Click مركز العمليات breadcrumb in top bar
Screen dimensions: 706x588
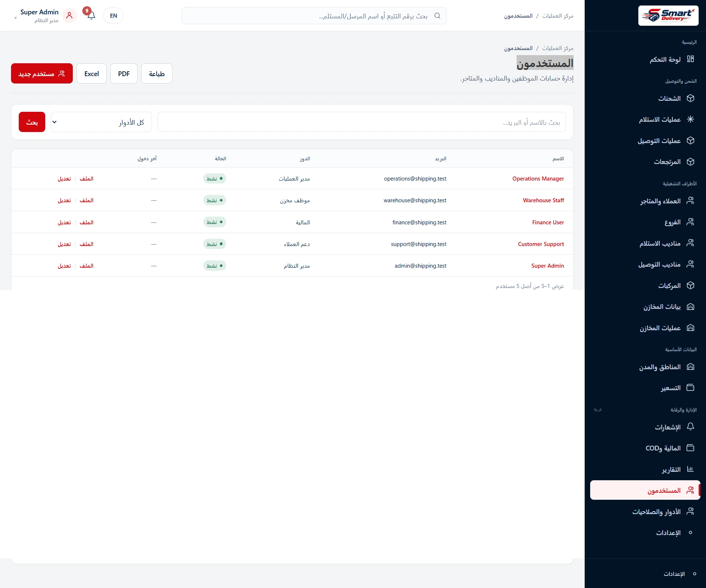(x=558, y=16)
